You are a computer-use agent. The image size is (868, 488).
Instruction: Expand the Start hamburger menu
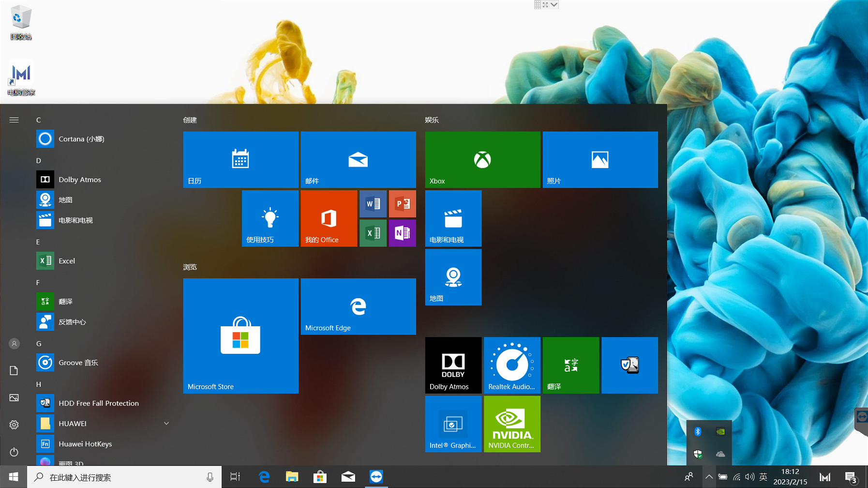click(14, 120)
